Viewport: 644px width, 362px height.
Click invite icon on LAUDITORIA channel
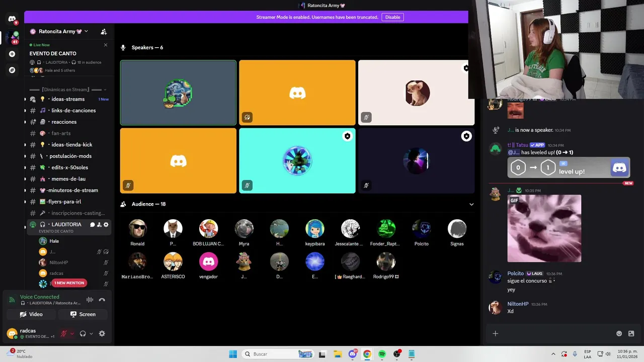99,225
